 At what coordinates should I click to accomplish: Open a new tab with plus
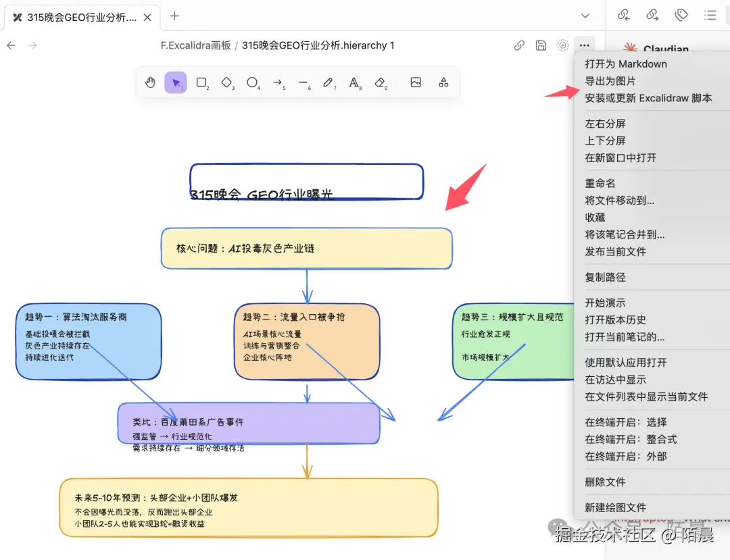tap(174, 16)
